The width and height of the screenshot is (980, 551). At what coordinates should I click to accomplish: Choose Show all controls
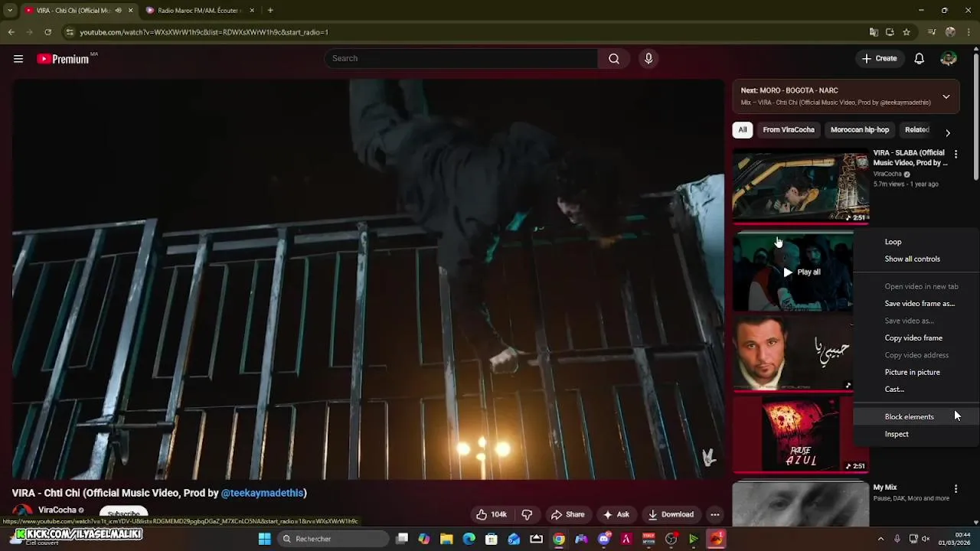tap(917, 259)
